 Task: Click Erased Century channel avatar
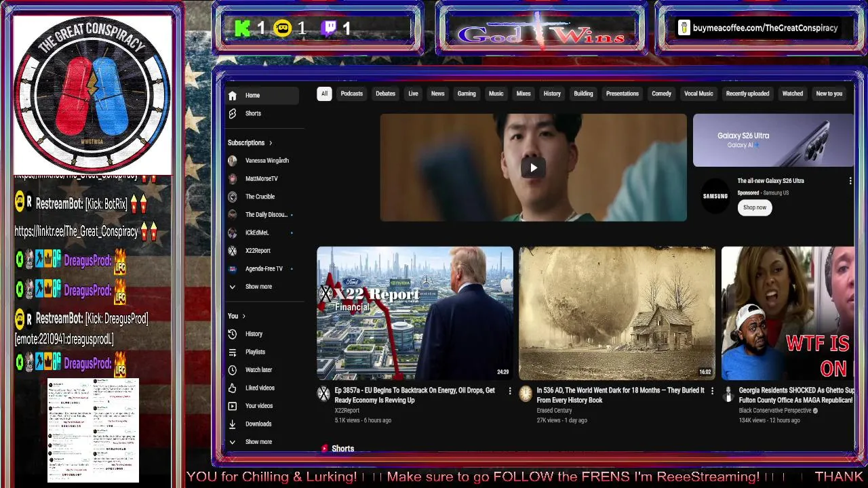point(526,394)
